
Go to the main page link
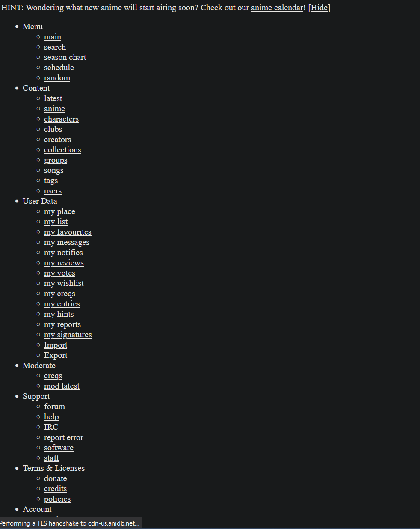[53, 37]
